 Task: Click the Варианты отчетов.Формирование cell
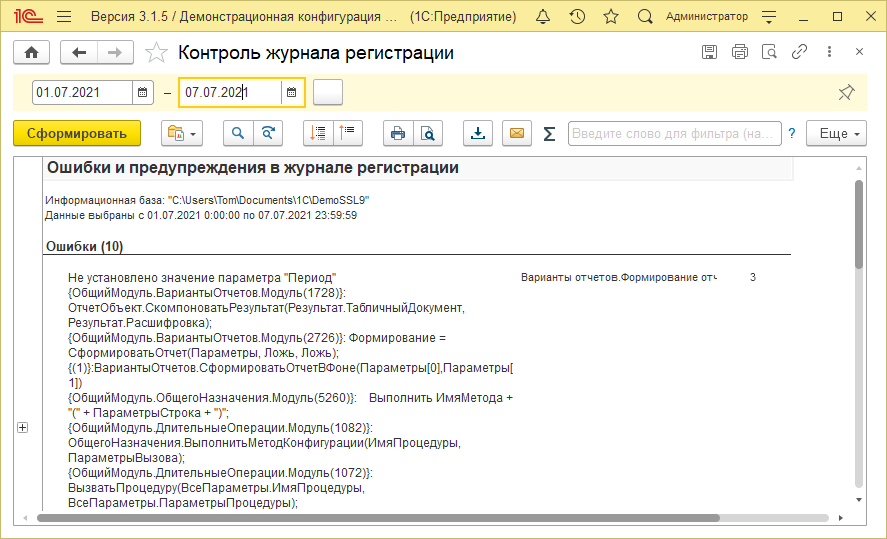pyautogui.click(x=619, y=278)
